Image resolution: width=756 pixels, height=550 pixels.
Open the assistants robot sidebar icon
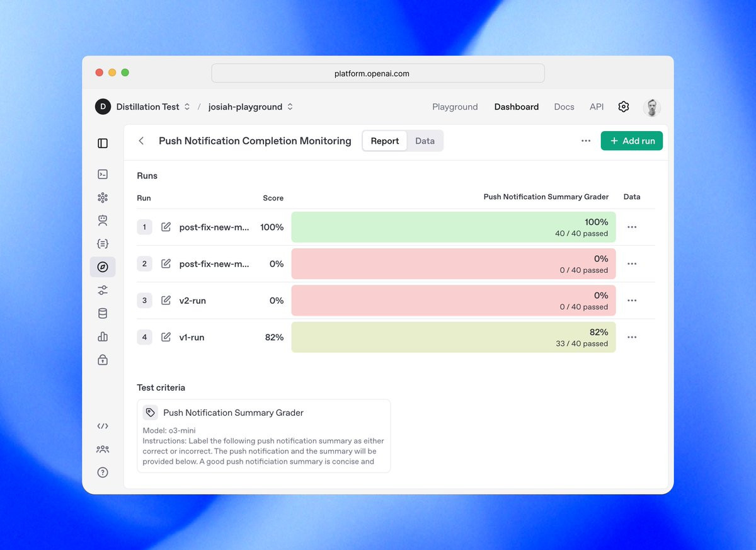(103, 221)
